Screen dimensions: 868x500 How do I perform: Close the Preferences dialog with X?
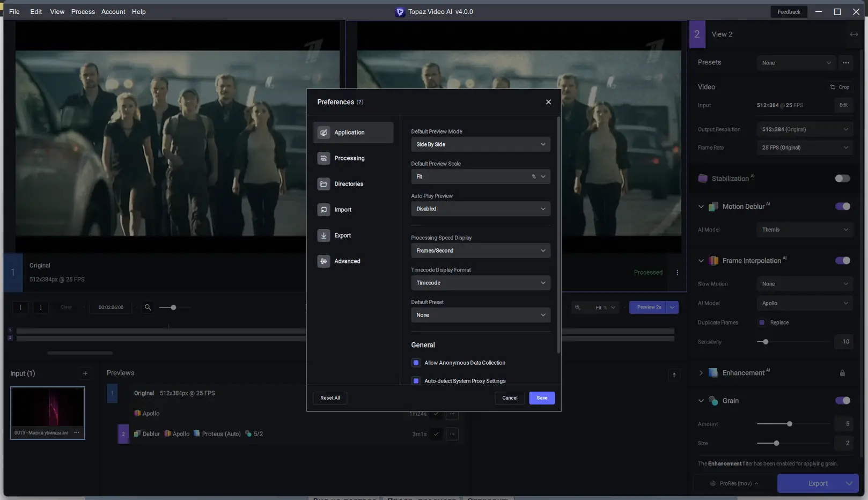point(548,102)
